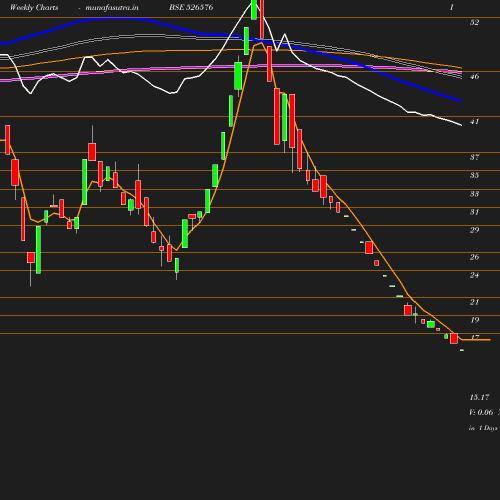This screenshot has height=500, width=500.
Task: Click the price axis label 35
Action: click(x=474, y=175)
